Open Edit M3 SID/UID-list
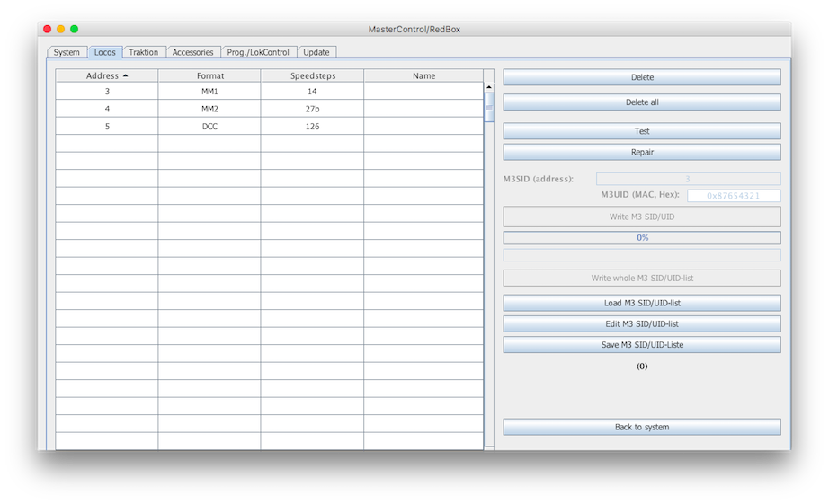 641,324
